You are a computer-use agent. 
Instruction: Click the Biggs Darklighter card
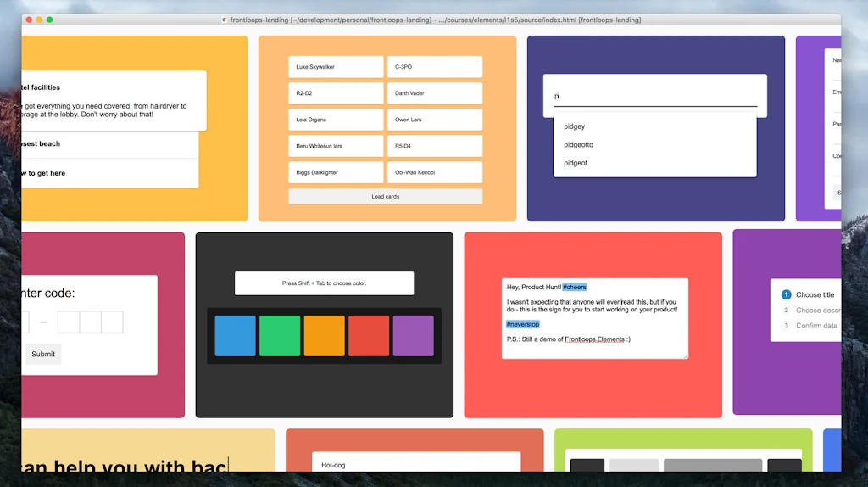[x=336, y=172]
